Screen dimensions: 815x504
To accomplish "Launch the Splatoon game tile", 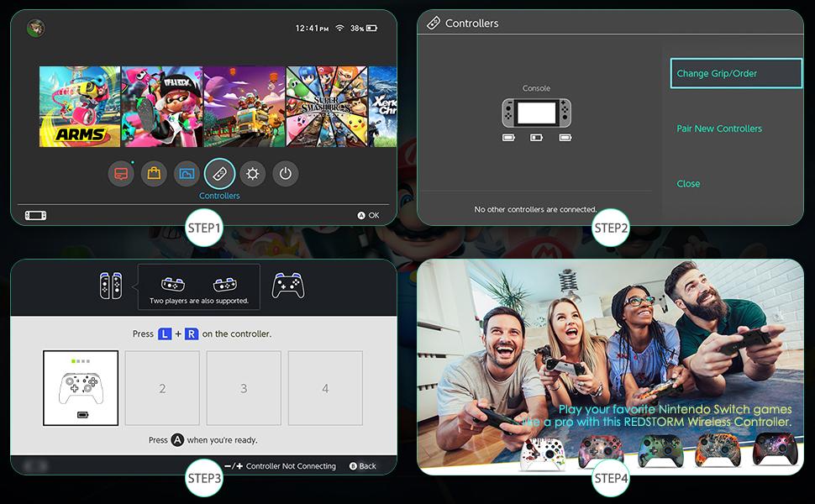I will (161, 107).
